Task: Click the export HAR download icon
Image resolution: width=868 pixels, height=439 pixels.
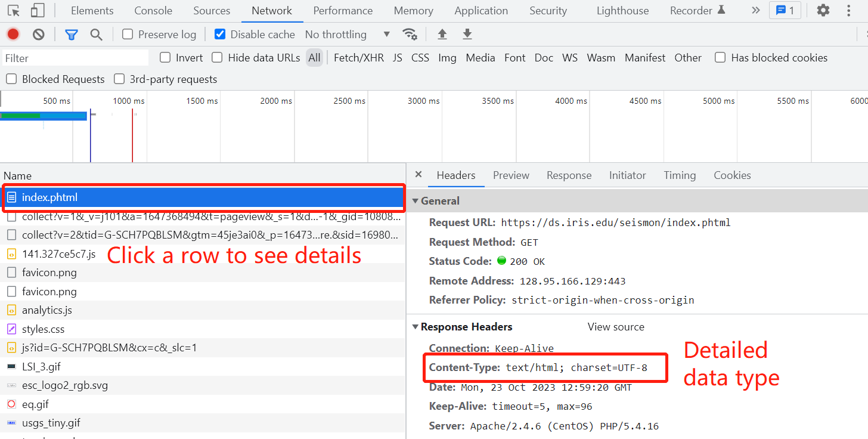Action: point(467,34)
